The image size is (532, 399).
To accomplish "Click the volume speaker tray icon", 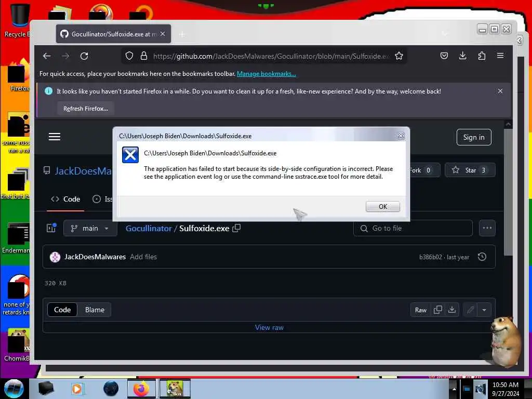I will pyautogui.click(x=480, y=389).
